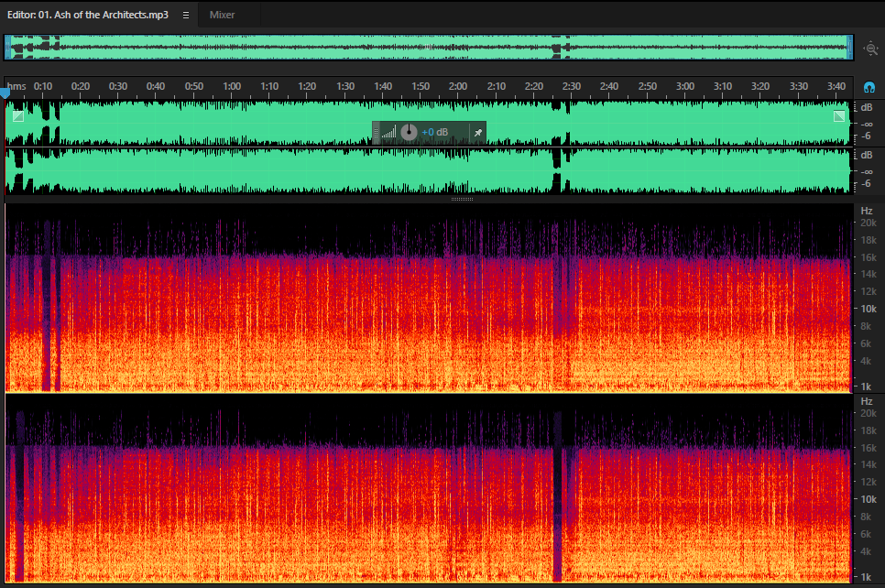
Task: Click the Hz label of the lower spectrogram
Action: click(x=867, y=401)
